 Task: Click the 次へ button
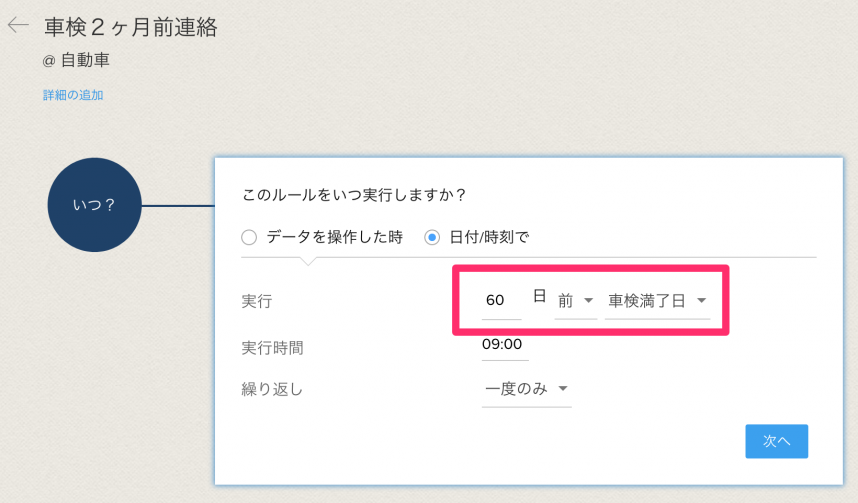click(x=776, y=441)
